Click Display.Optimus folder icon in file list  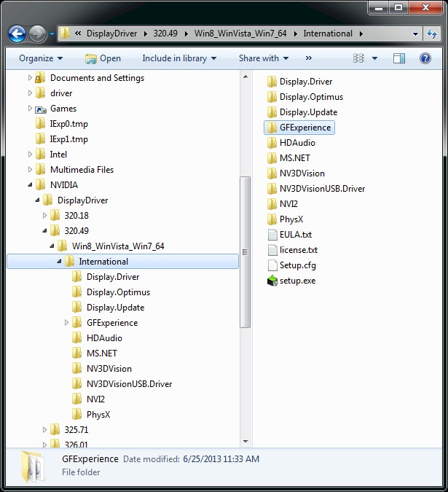(272, 97)
